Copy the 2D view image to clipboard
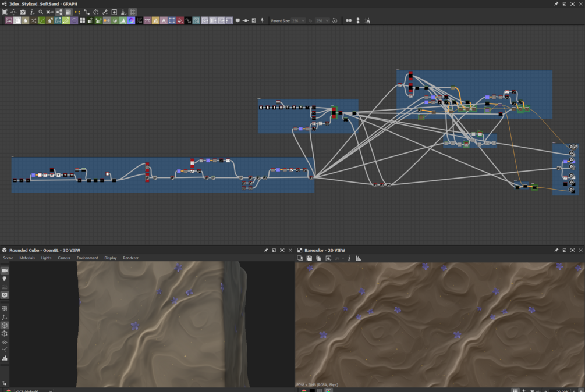Image resolution: width=585 pixels, height=392 pixels. click(318, 258)
